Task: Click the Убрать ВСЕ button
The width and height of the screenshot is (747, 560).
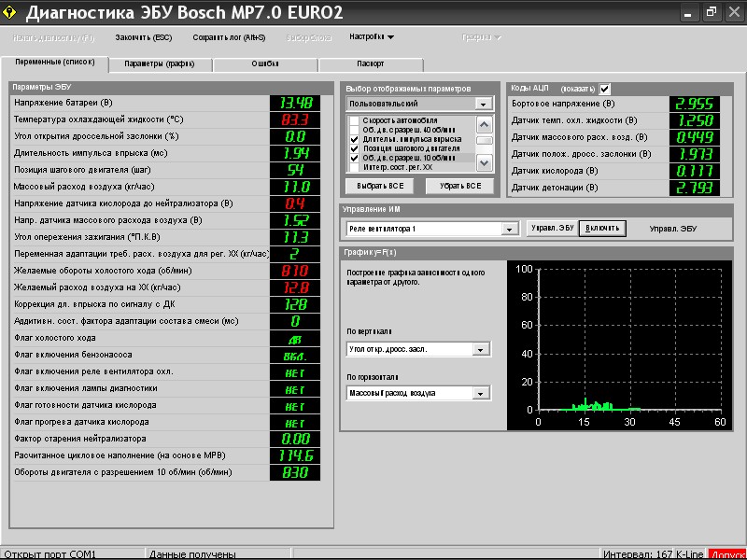Action: (x=460, y=186)
